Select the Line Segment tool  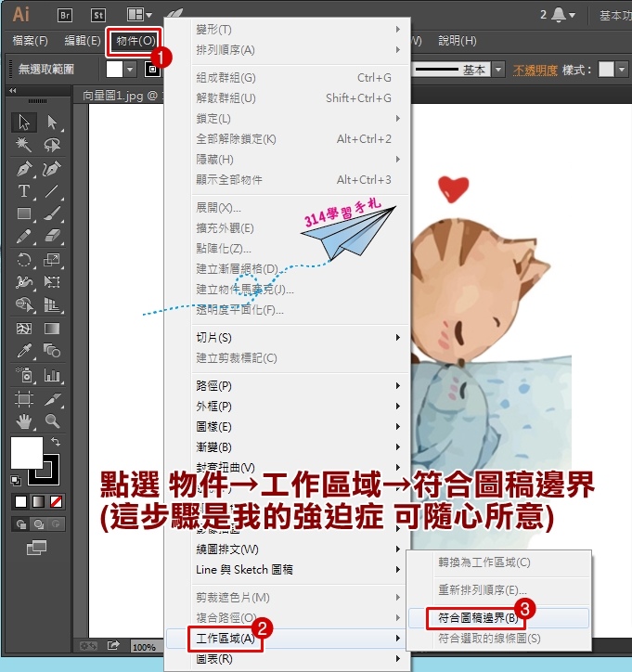[52, 190]
